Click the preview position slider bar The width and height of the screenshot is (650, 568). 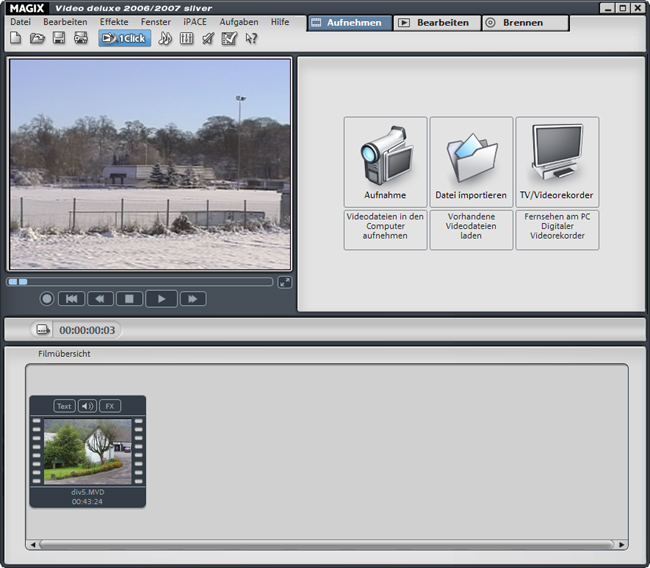click(140, 282)
